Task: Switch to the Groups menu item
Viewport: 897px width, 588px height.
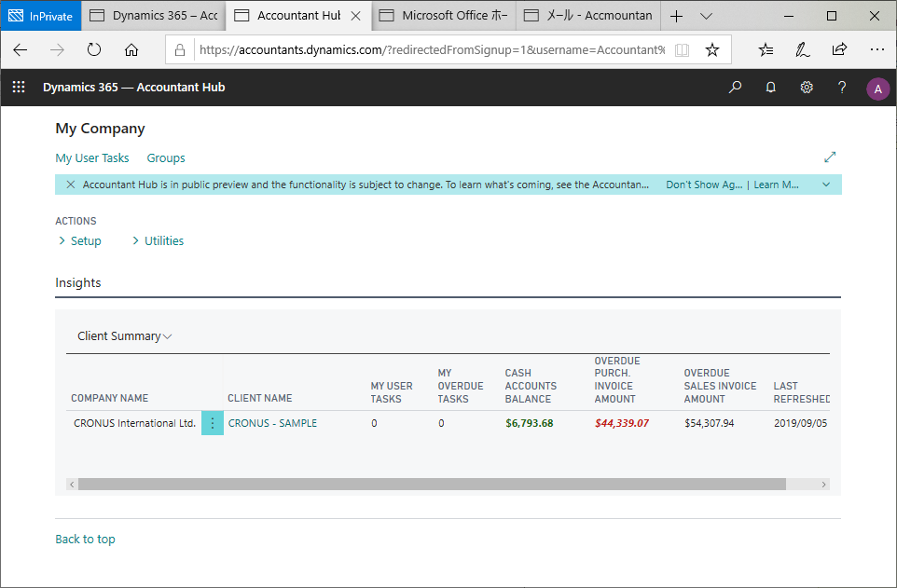Action: [x=166, y=158]
